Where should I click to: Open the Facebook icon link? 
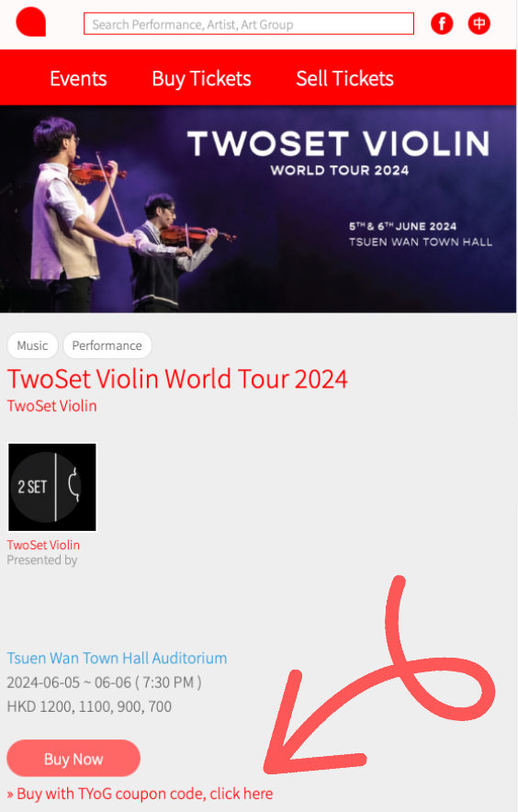442,23
